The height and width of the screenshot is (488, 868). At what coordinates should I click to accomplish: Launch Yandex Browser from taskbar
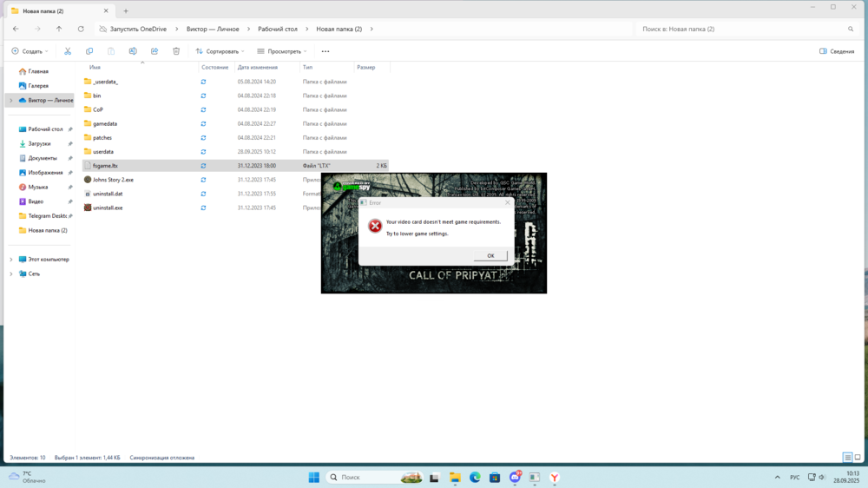[x=555, y=477]
